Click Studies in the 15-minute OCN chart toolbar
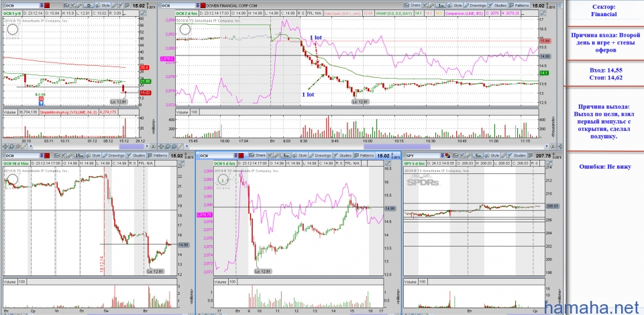This screenshot has height=315, width=644. point(136,155)
